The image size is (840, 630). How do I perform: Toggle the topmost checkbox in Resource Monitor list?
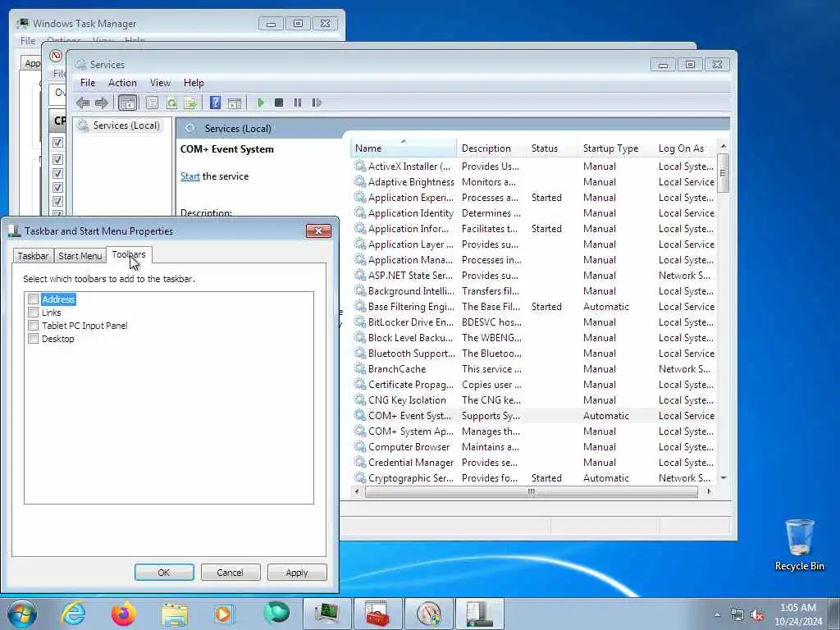(x=58, y=143)
